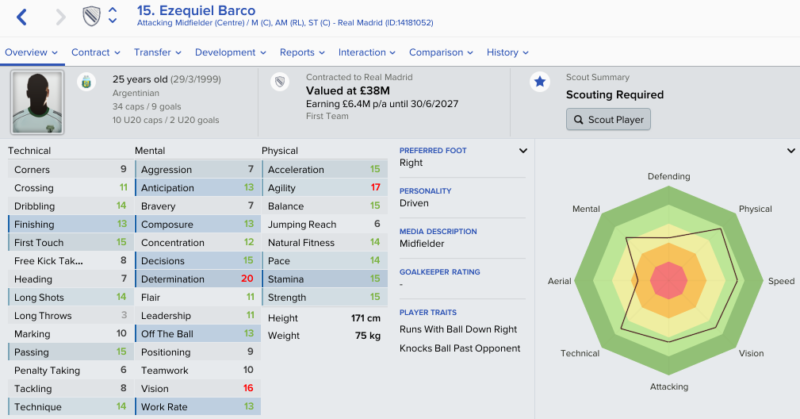This screenshot has width=800, height=419.
Task: Click the Scout Player button
Action: pos(608,119)
